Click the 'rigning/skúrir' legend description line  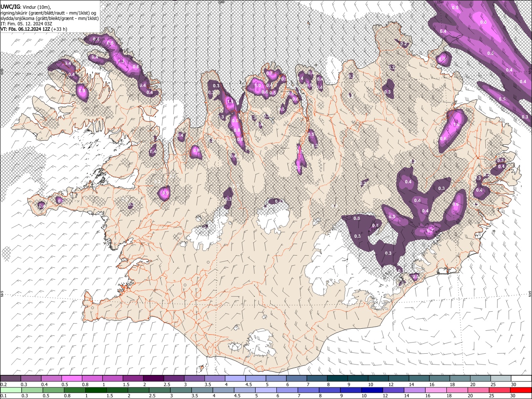pos(48,13)
